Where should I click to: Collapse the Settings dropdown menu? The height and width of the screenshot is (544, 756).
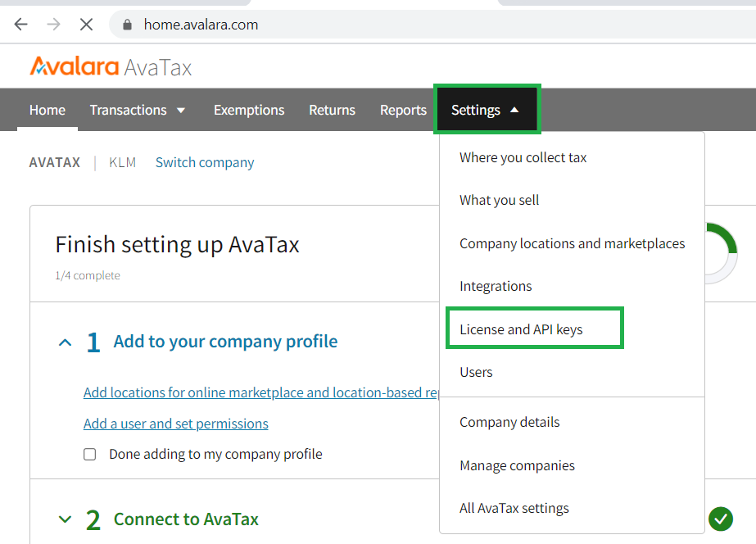pos(487,110)
